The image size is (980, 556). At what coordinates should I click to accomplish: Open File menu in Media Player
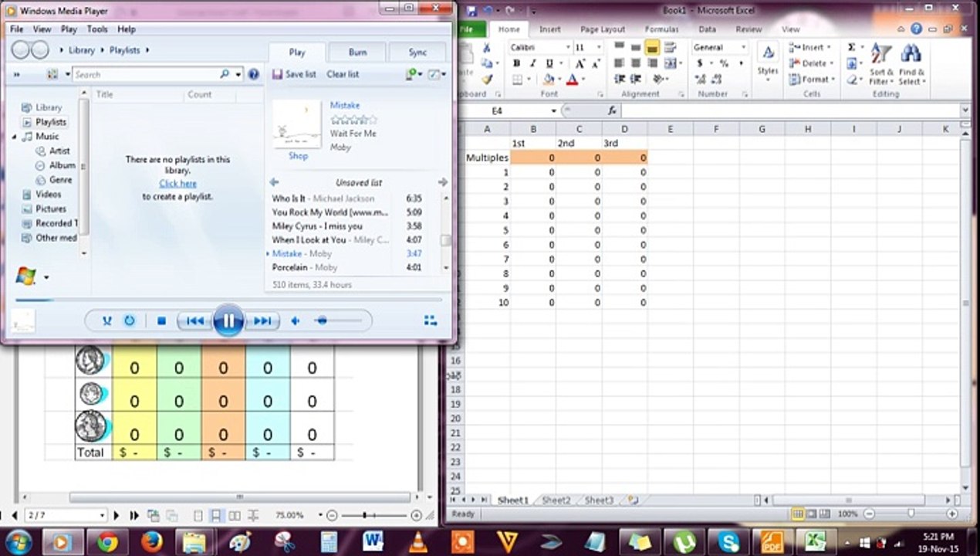pos(16,29)
